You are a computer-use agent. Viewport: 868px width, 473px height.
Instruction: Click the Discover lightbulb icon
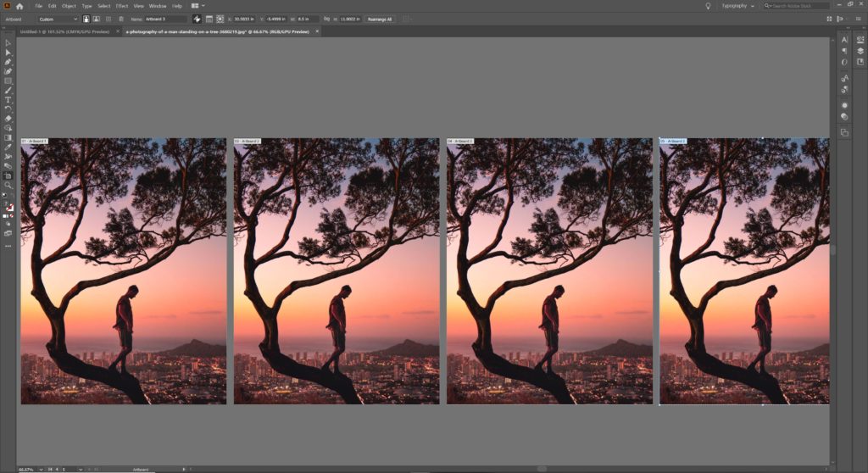(708, 6)
